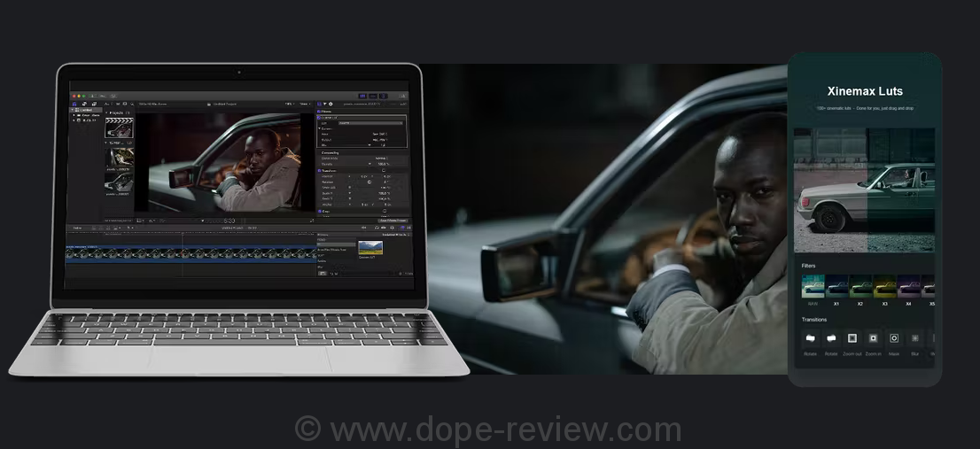
Task: Click the Save Effects Preset button
Action: pyautogui.click(x=392, y=220)
